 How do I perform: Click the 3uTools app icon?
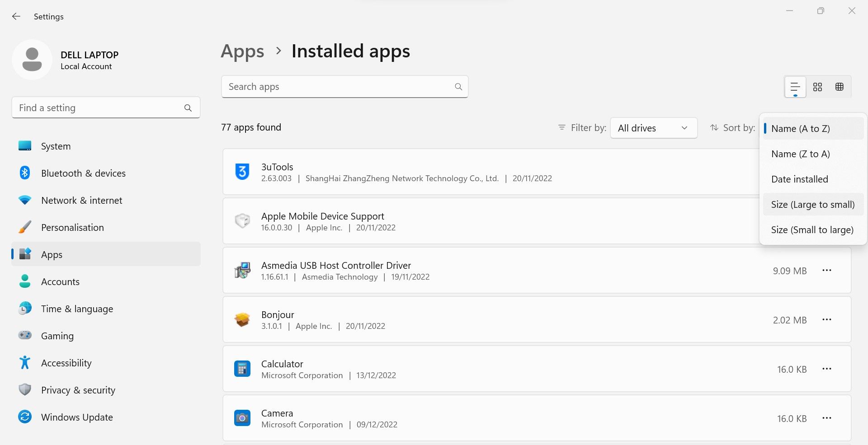pyautogui.click(x=242, y=172)
